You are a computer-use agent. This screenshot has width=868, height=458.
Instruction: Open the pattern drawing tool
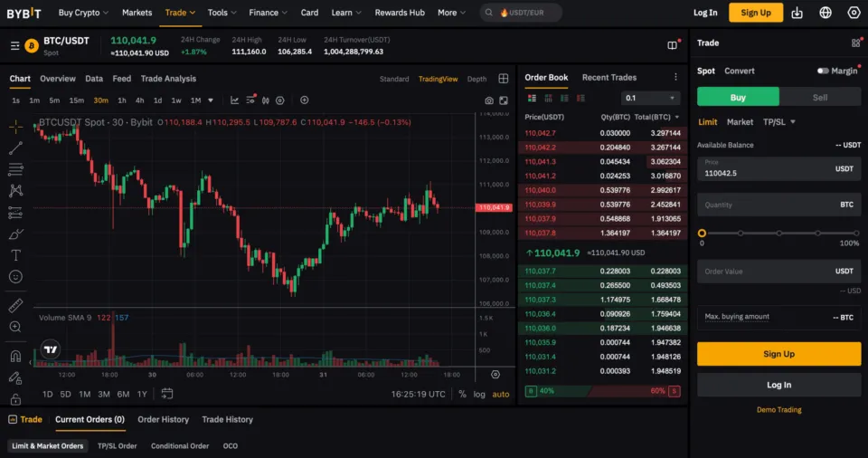point(15,191)
